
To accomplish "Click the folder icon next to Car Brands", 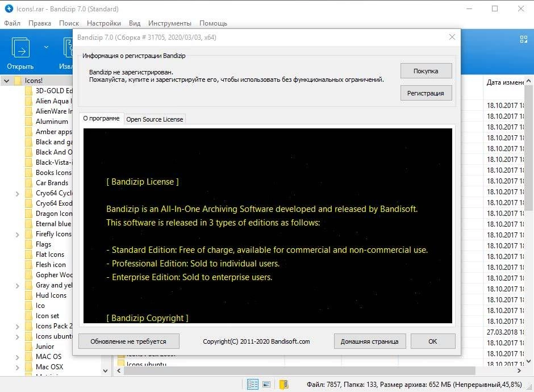I will click(x=28, y=183).
